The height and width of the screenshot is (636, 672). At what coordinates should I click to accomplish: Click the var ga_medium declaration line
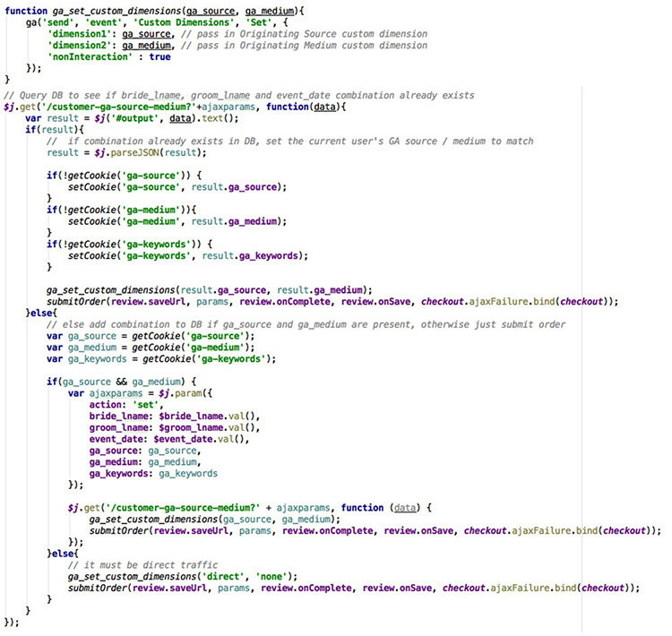(x=151, y=348)
